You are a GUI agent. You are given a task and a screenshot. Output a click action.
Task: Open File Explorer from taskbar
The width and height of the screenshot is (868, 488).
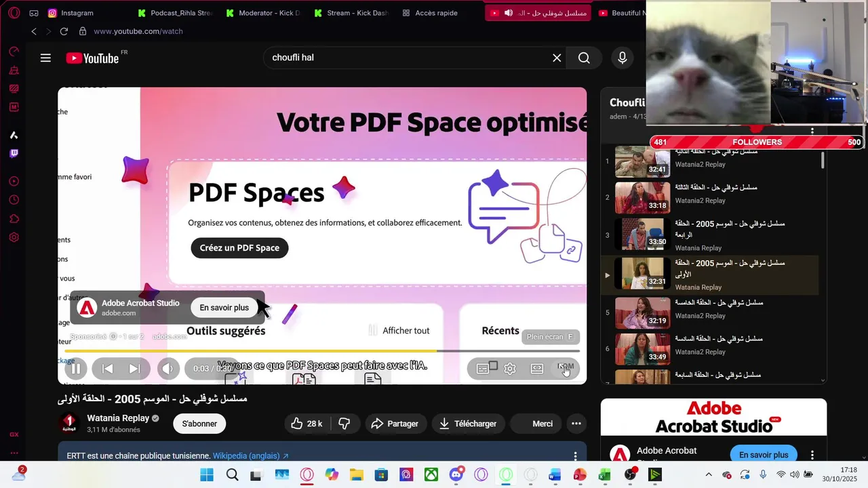(357, 474)
